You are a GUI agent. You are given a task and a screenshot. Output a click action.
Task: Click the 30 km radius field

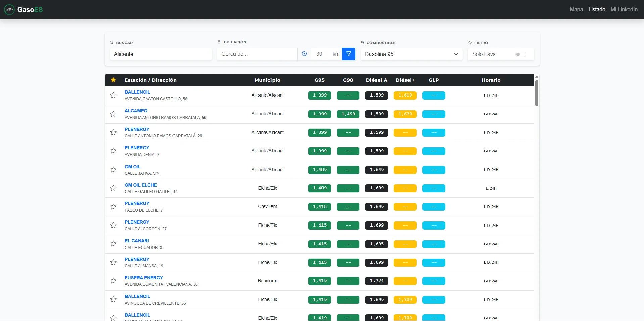[319, 54]
